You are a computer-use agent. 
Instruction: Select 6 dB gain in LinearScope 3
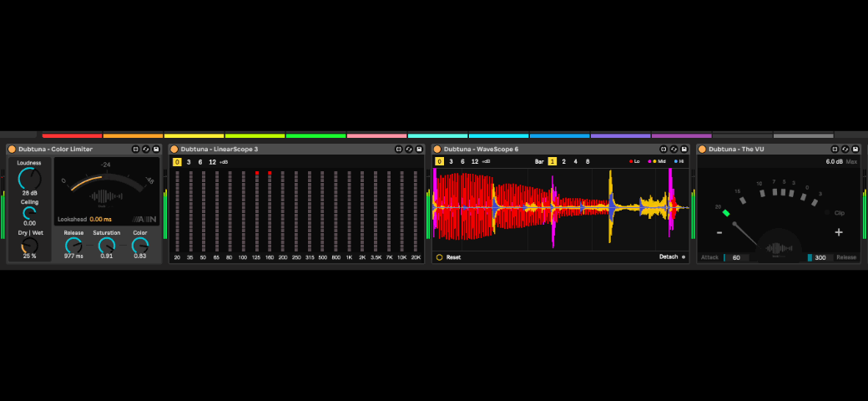[x=200, y=162]
